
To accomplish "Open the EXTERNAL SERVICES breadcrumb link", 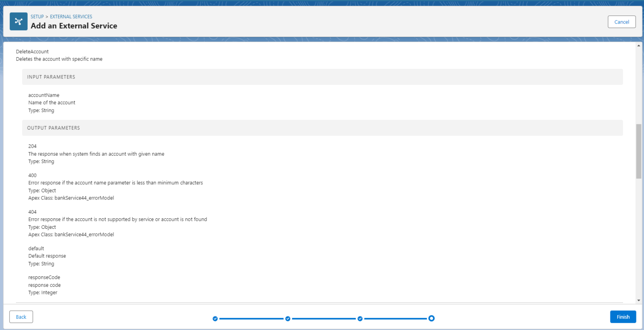I will [71, 16].
